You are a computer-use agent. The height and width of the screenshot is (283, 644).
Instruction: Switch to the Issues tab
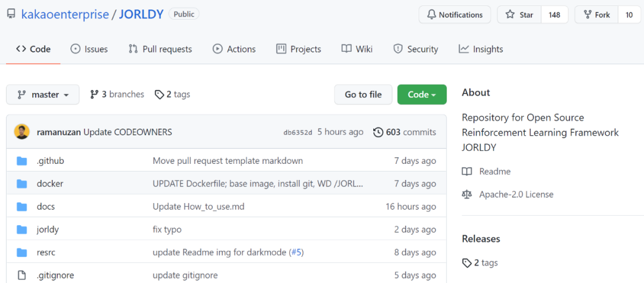coord(89,49)
